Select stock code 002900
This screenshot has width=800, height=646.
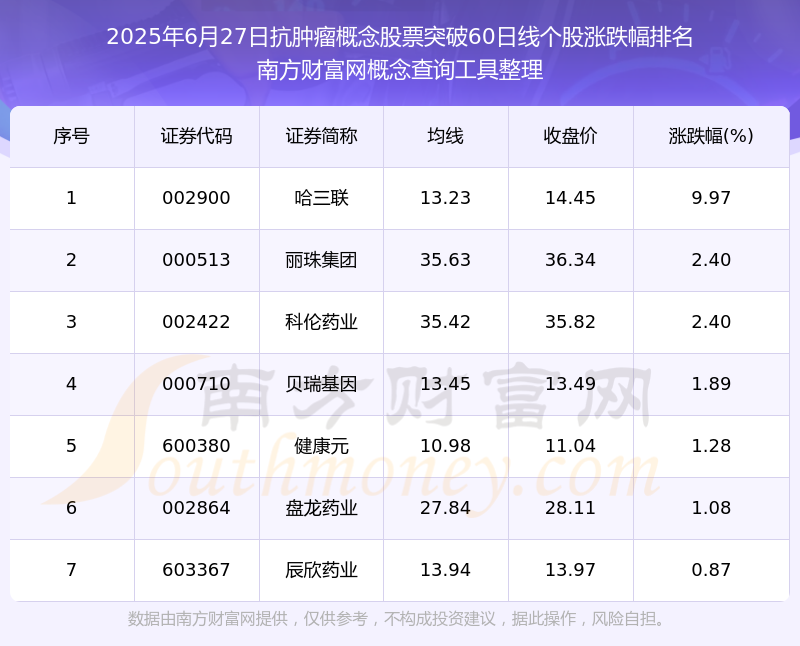coord(196,198)
